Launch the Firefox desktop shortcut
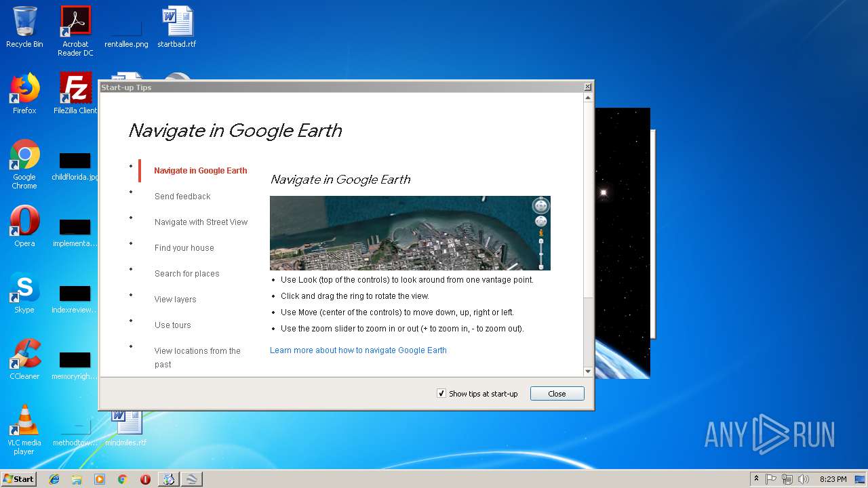The height and width of the screenshot is (488, 868). [24, 94]
